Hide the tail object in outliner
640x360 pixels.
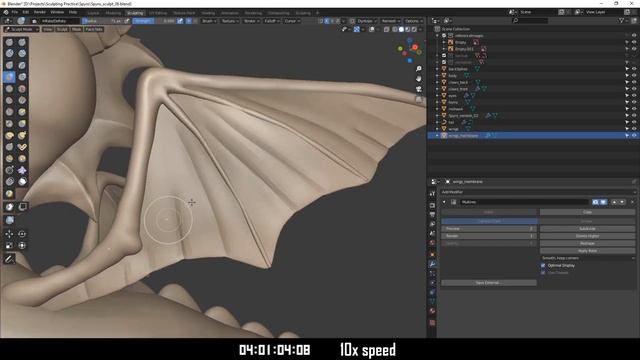634,122
